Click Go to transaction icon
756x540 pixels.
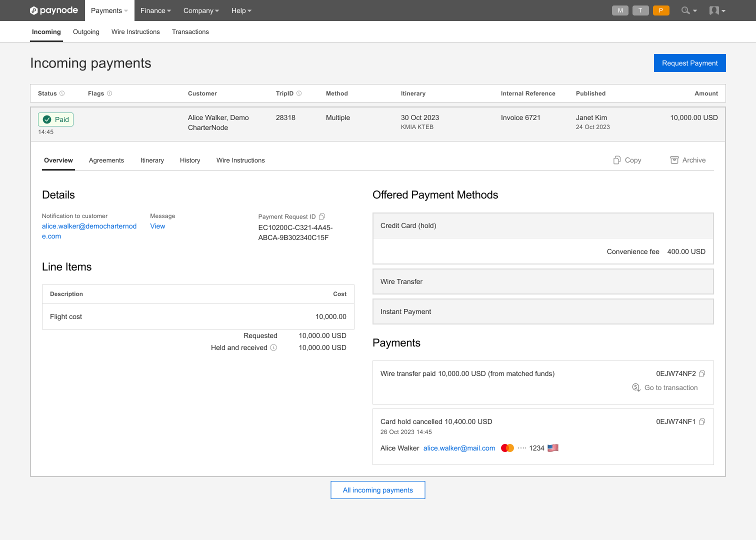click(x=636, y=387)
